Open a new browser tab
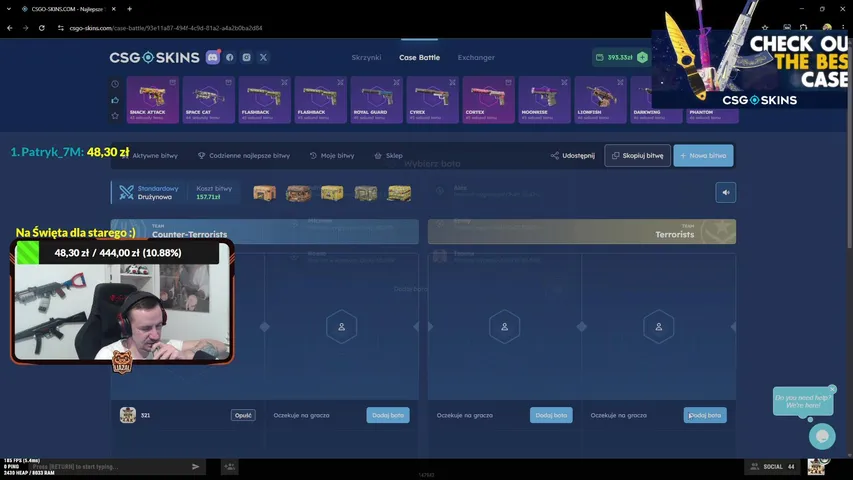853x480 pixels. click(x=129, y=9)
